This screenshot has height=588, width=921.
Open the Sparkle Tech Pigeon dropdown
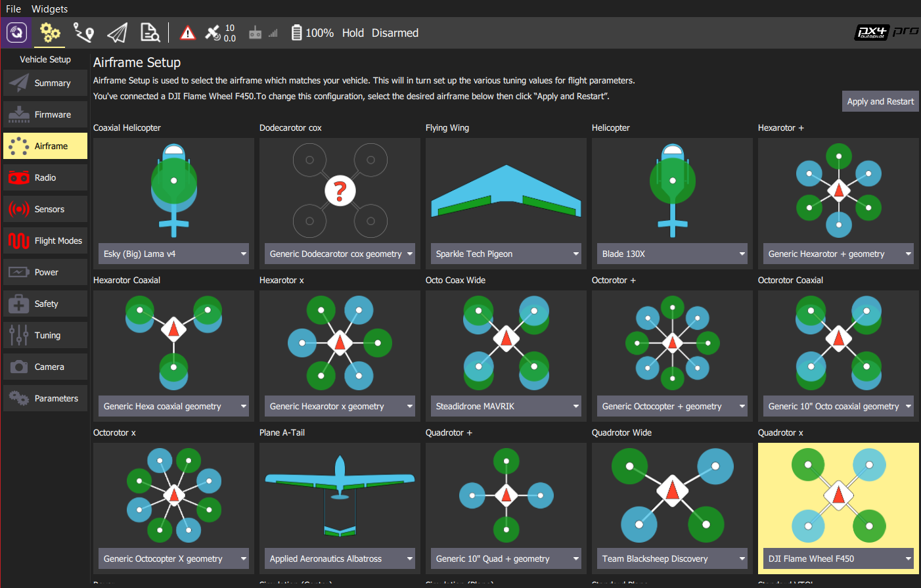coord(506,254)
